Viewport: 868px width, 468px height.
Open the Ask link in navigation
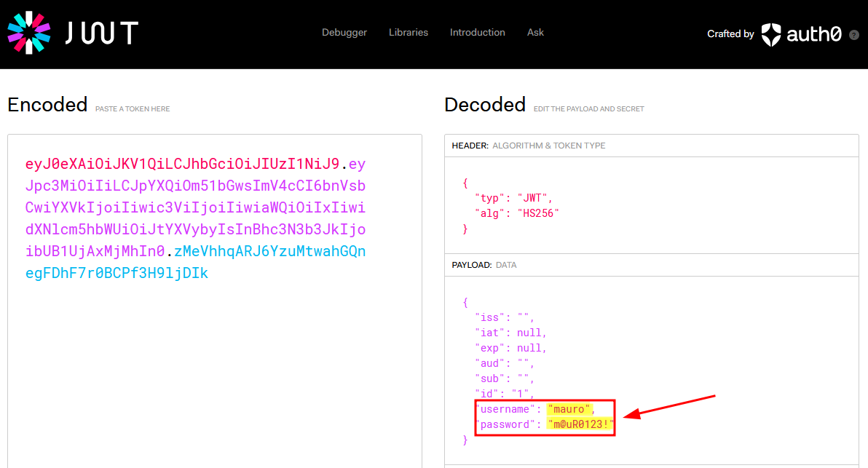(535, 33)
